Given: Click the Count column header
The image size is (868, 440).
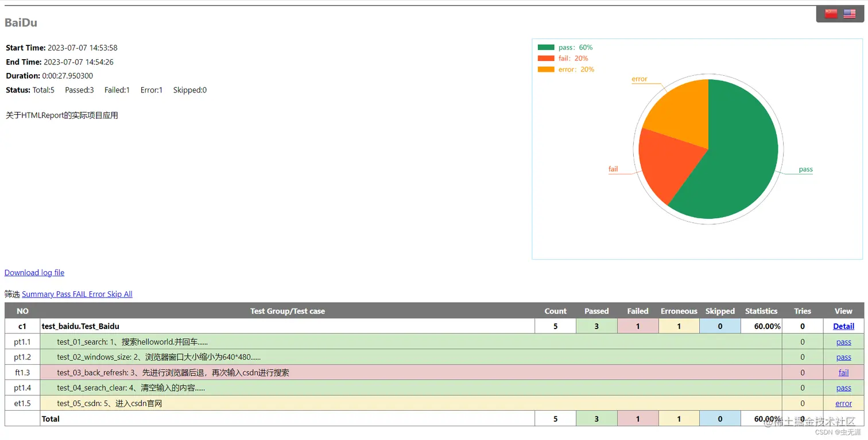Looking at the screenshot, I should click(555, 311).
